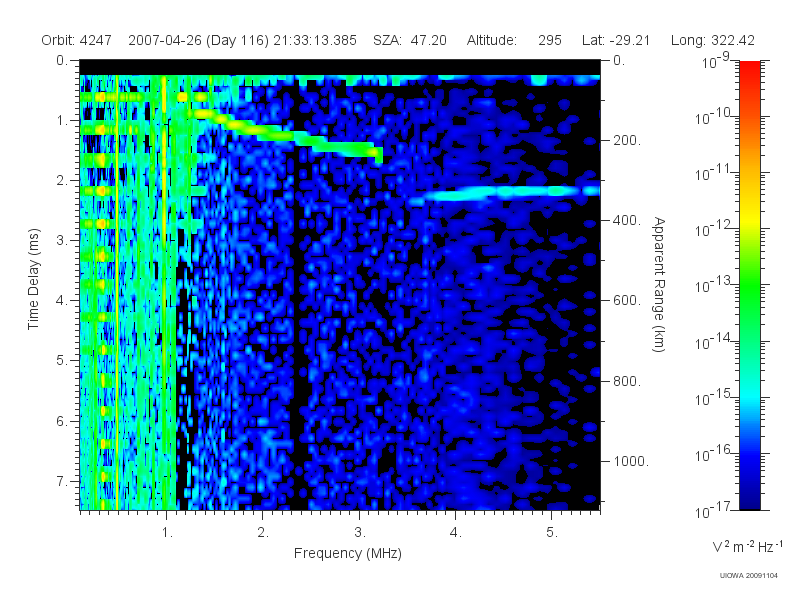800x600 pixels.
Task: Click the '600.' apparent range tick label
Action: pyautogui.click(x=627, y=301)
